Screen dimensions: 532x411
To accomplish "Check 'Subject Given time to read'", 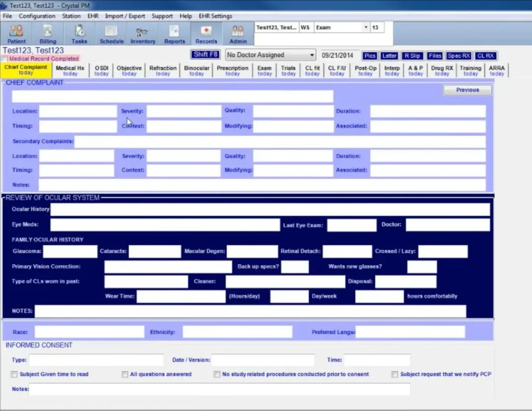I will point(14,374).
